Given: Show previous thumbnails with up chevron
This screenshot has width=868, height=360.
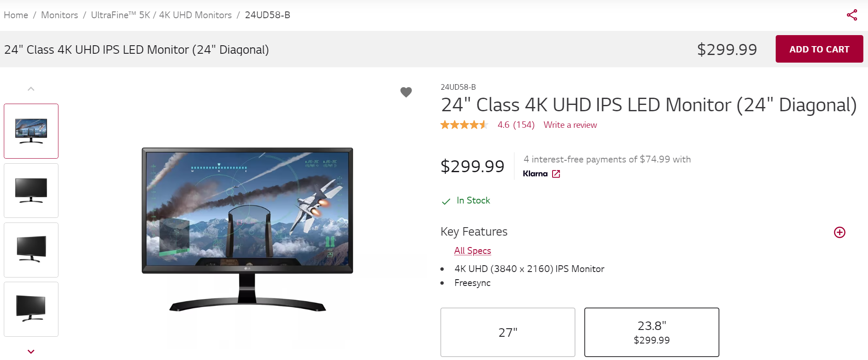Looking at the screenshot, I should [31, 89].
